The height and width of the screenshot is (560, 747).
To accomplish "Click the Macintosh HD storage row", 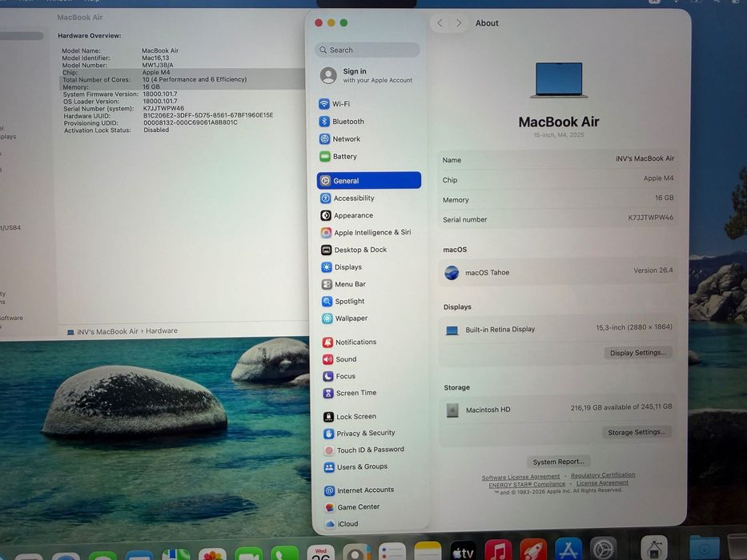I will tap(558, 409).
